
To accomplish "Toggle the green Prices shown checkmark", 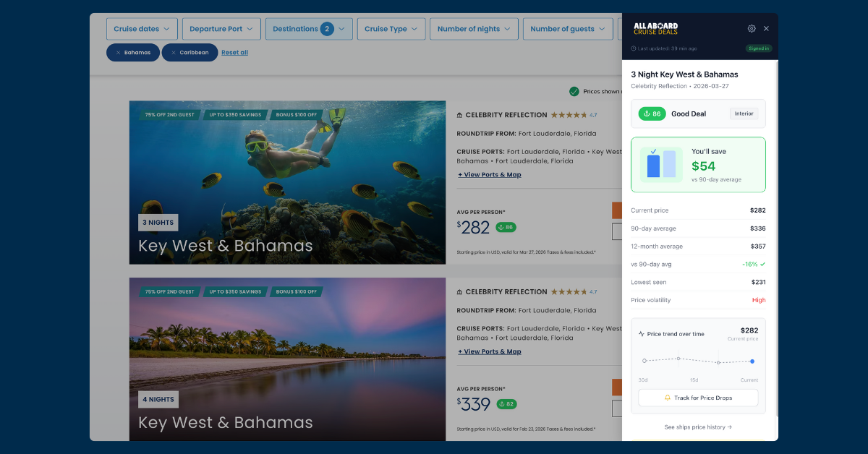I will 574,92.
